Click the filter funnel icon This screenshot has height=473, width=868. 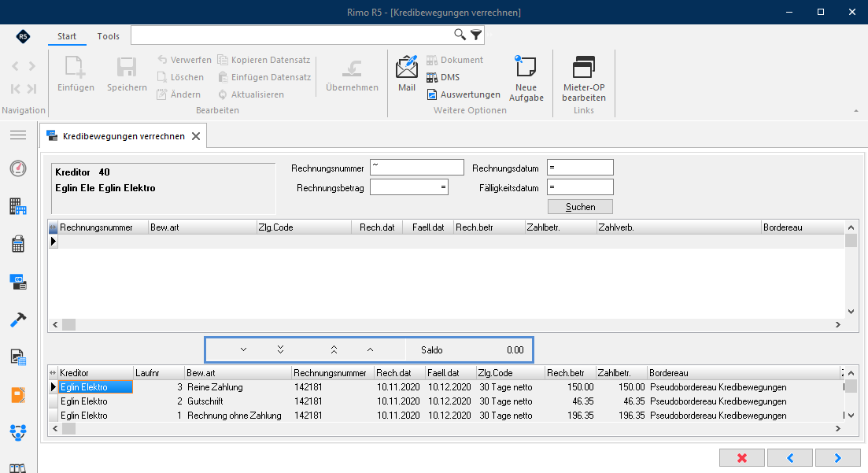click(x=476, y=35)
